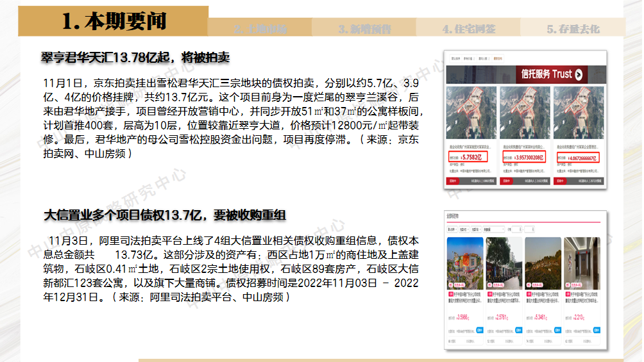Viewport: 644px width, 362px height.
Task: Click the minimum price input field
Action: pos(517,229)
